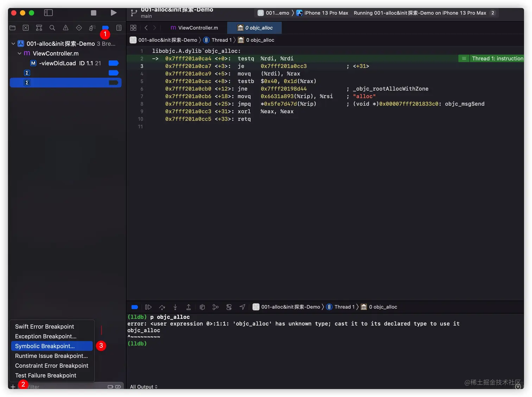Image resolution: width=532 pixels, height=397 pixels.
Task: Deactivate breakpoints in the debug bar
Action: [135, 307]
